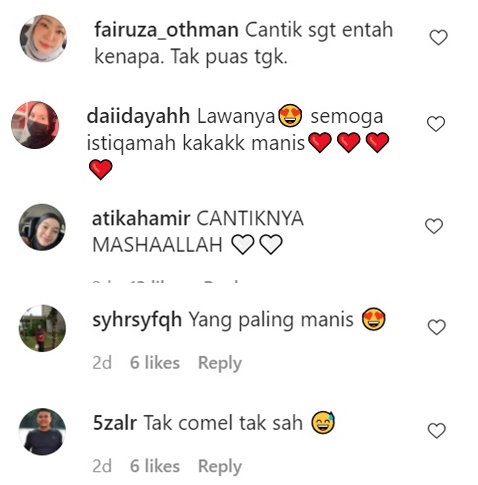
Task: Click the 2d timestamp under syhrsyfqh's comment
Action: tap(102, 363)
